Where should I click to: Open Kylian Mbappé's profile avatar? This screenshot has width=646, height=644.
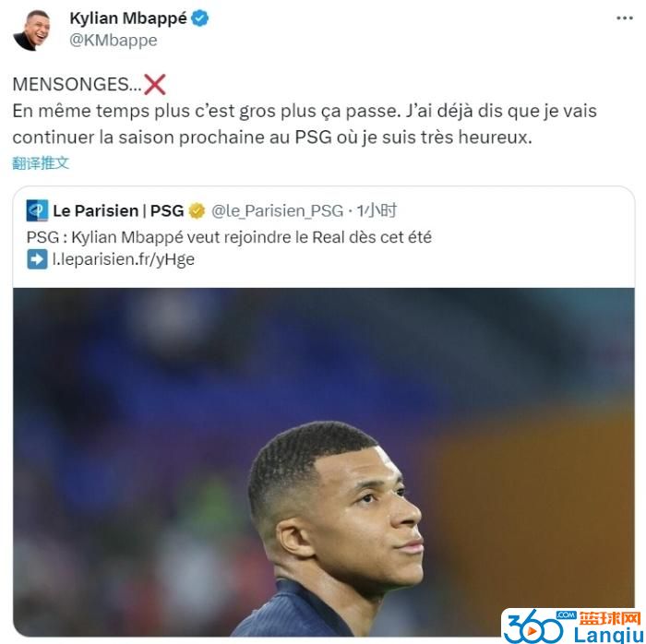tap(32, 30)
